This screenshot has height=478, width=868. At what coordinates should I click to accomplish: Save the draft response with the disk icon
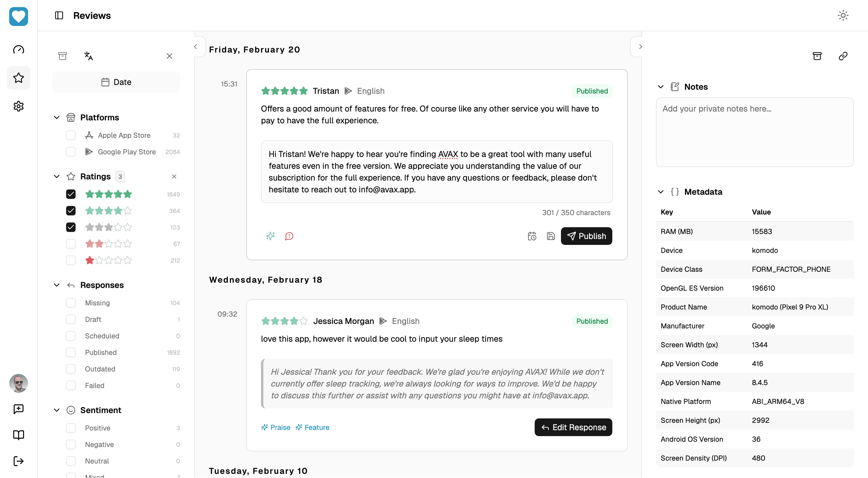click(551, 236)
